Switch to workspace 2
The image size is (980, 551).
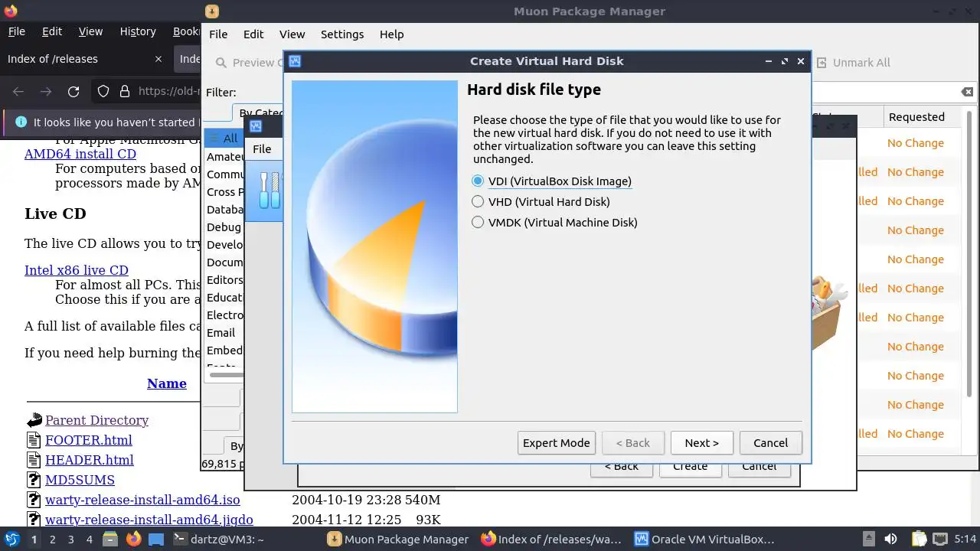pos(52,540)
